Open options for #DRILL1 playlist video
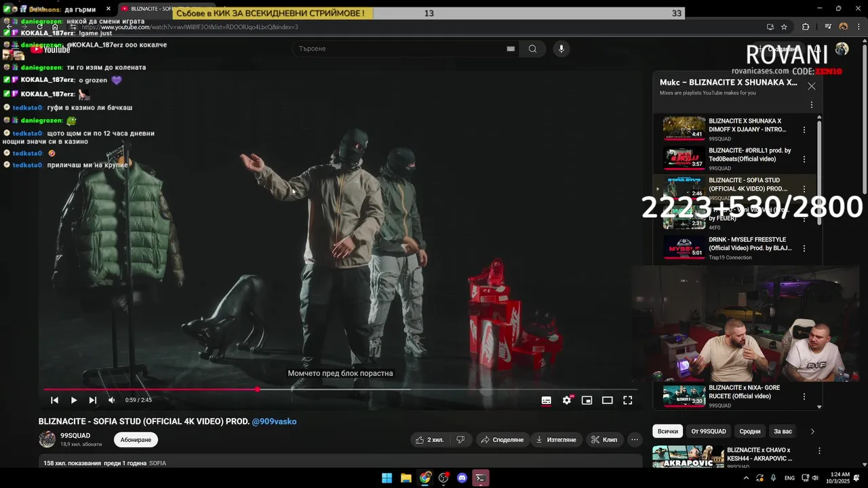This screenshot has width=868, height=488. pyautogui.click(x=804, y=159)
